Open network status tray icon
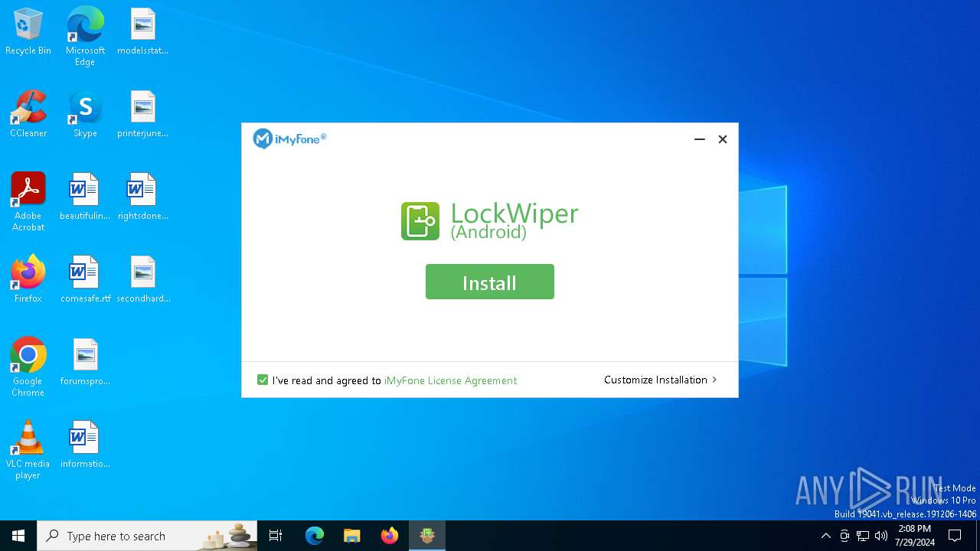The image size is (980, 551). pos(863,536)
